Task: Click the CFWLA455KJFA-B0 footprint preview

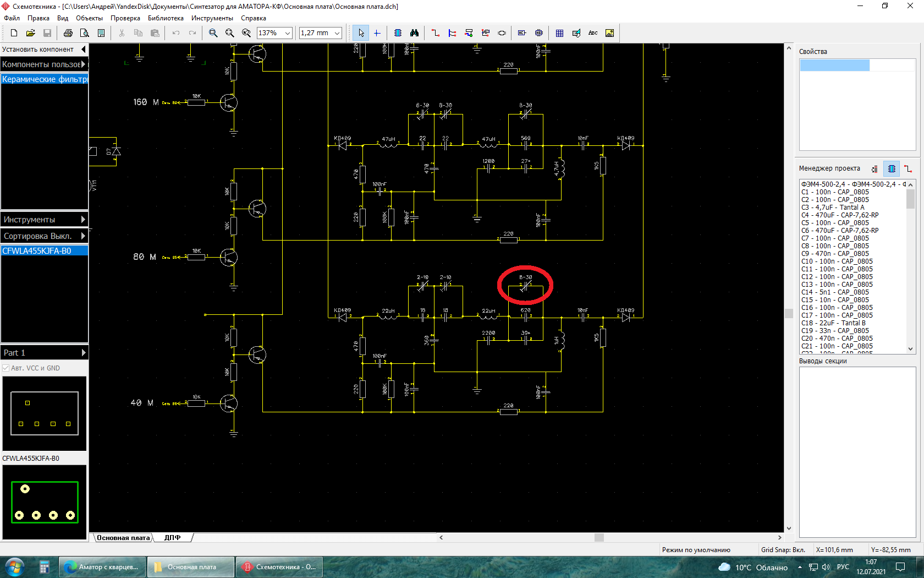Action: tap(45, 502)
